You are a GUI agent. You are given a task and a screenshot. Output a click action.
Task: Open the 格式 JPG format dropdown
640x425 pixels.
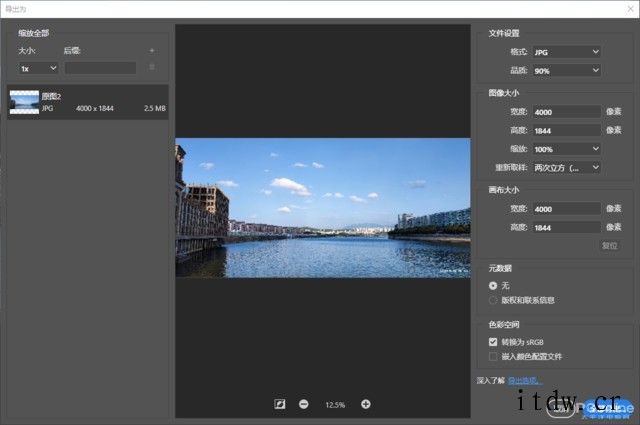pyautogui.click(x=567, y=52)
